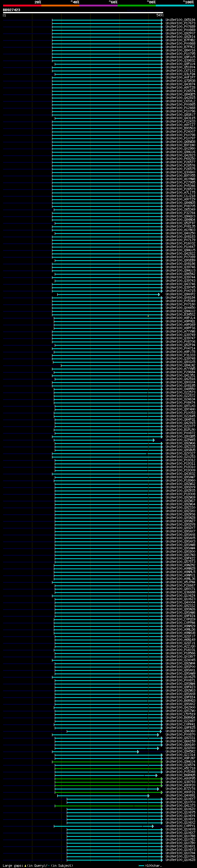Click the short alignment bar of UniRef100_Q945R2

coord(95,752)
